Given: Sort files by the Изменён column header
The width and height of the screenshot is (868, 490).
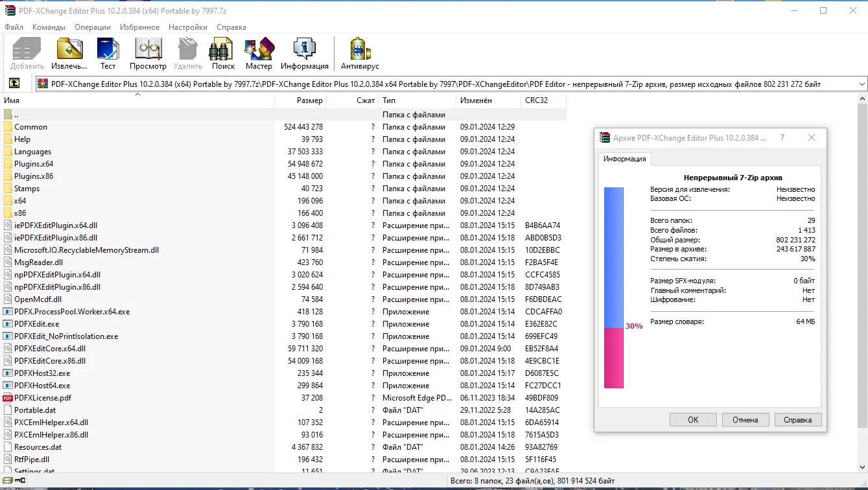Looking at the screenshot, I should [488, 100].
